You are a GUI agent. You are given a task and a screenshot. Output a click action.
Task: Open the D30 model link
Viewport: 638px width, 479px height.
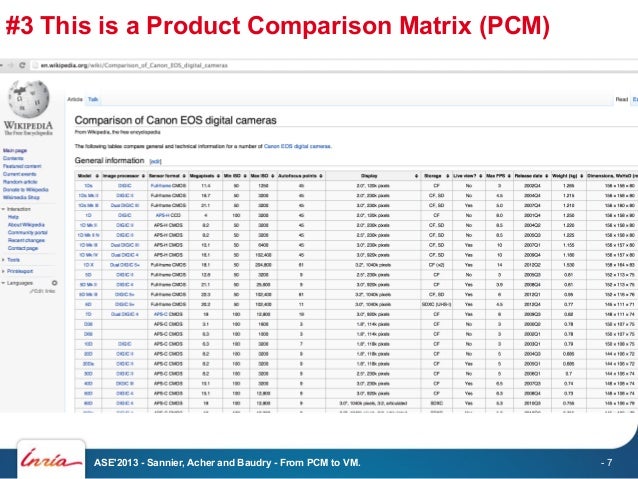[88, 324]
